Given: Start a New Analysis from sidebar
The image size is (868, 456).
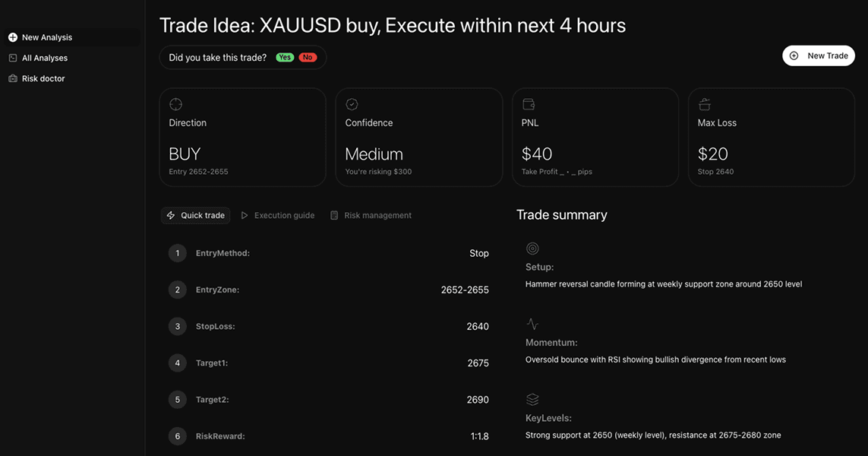Looking at the screenshot, I should click(47, 37).
